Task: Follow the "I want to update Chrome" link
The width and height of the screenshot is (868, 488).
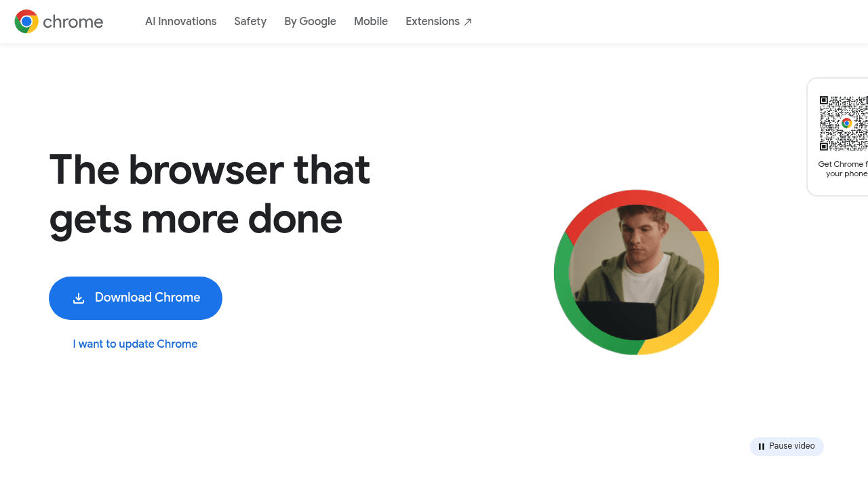Action: [x=135, y=344]
